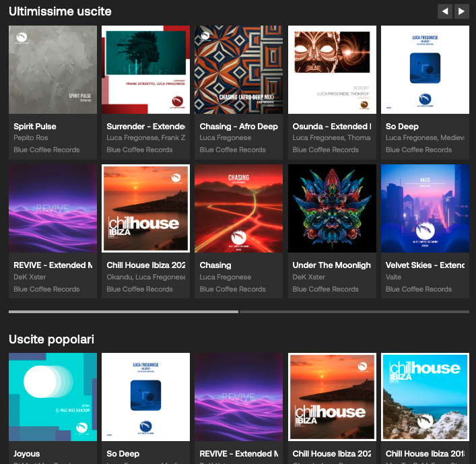This screenshot has width=476, height=464.
Task: Open artist Pepito Ros
Action: point(31,137)
